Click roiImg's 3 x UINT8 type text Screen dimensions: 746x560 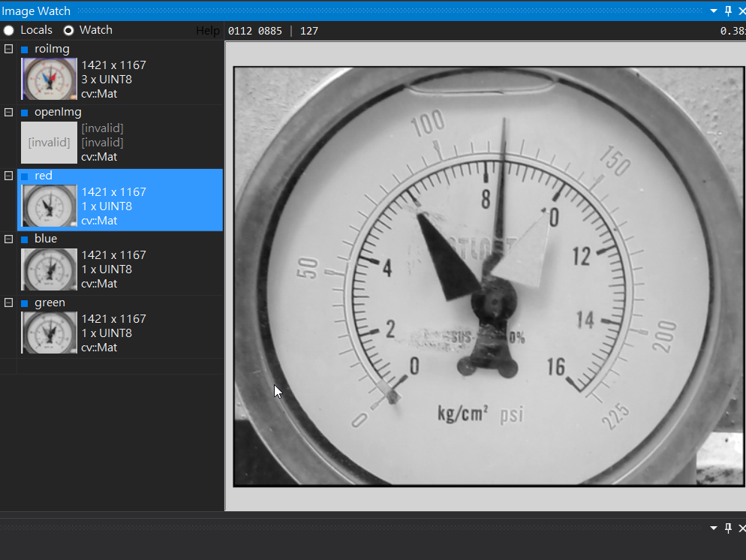[x=107, y=80]
